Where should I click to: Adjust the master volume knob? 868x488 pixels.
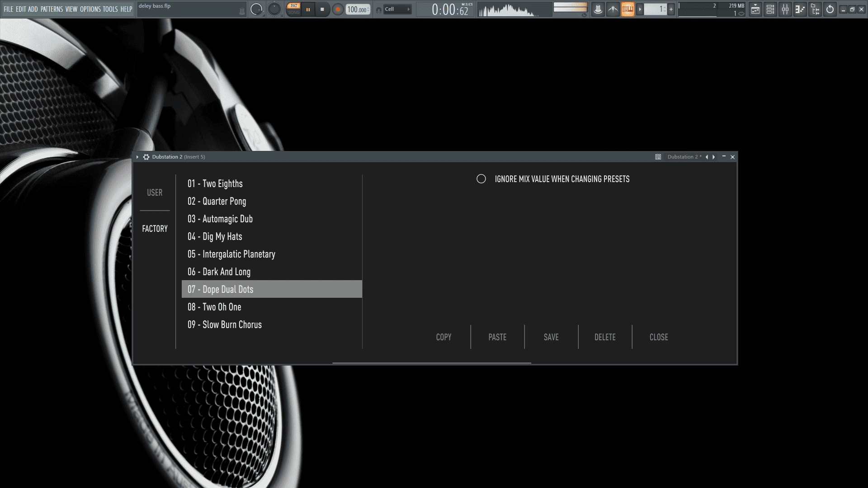(x=256, y=9)
